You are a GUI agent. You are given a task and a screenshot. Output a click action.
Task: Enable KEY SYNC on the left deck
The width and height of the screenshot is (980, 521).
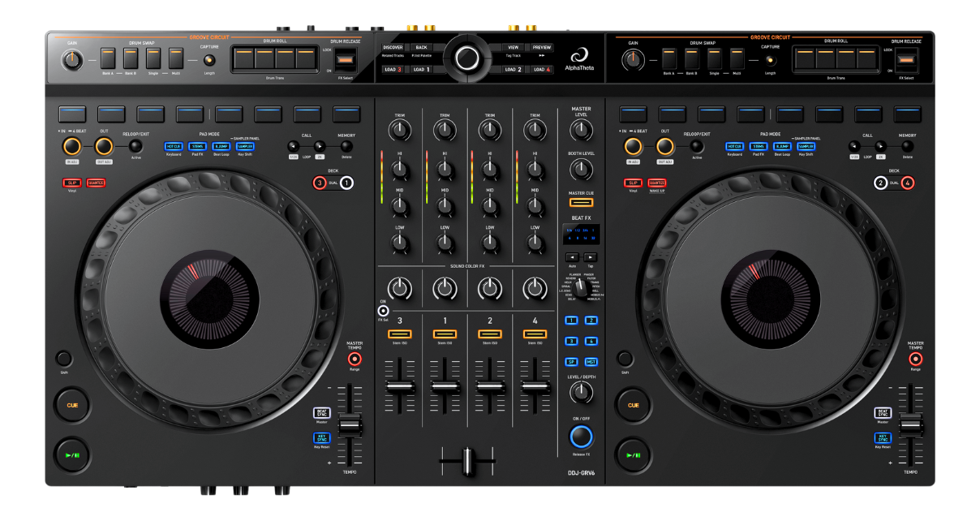tap(322, 438)
